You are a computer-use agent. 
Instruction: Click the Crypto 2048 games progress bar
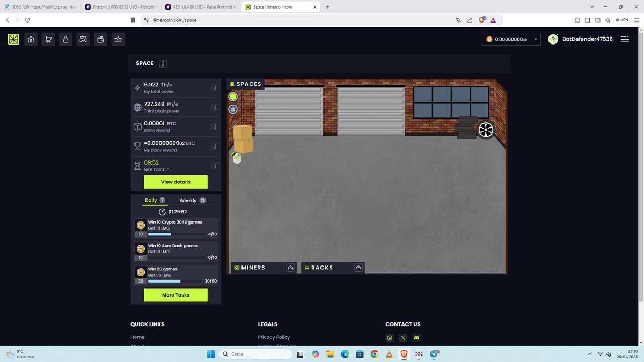tap(175, 234)
